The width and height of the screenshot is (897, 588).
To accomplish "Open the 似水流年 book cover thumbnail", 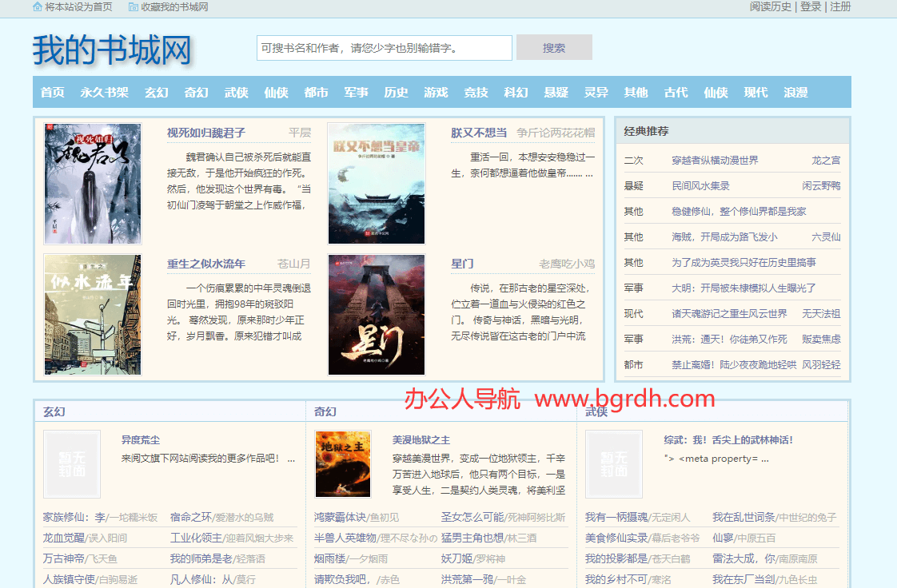I will coord(93,315).
